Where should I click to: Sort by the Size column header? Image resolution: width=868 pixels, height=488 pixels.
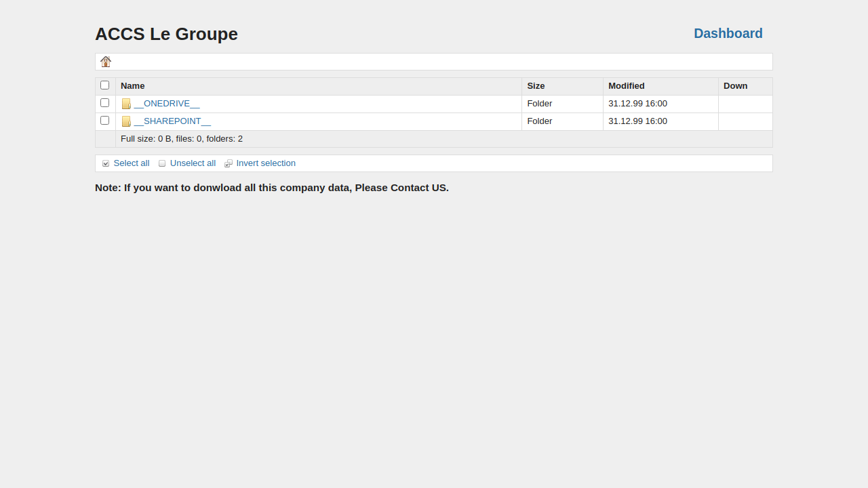[536, 86]
